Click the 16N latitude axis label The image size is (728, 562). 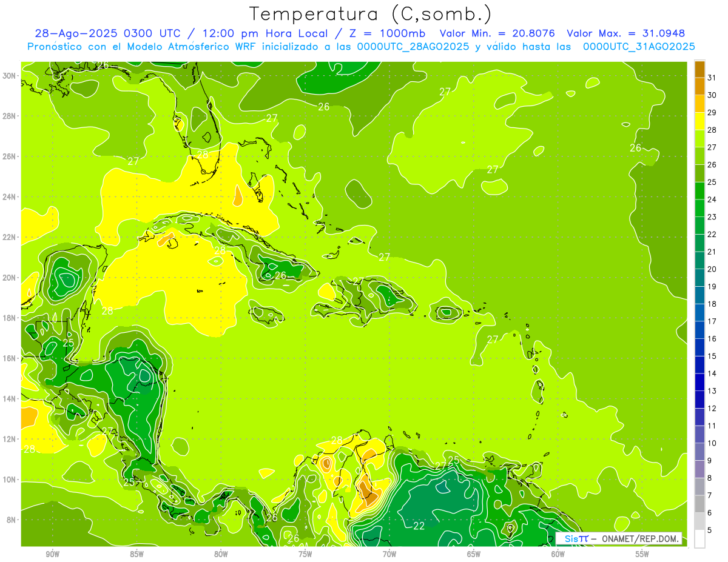tap(9, 358)
